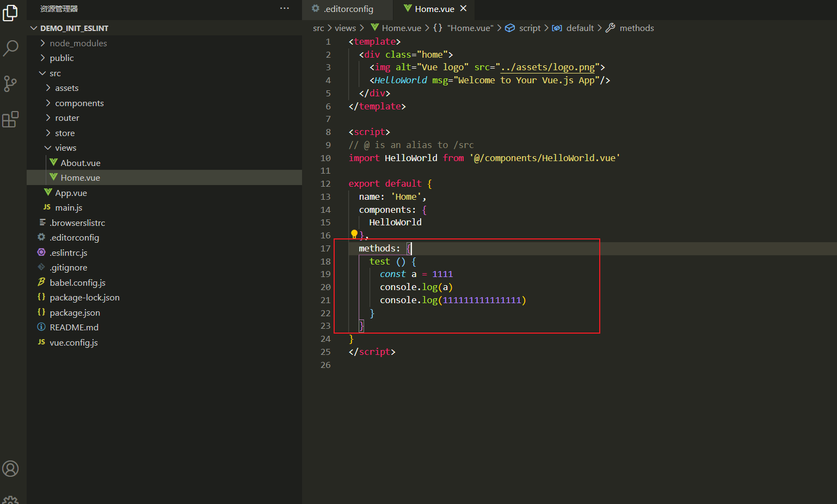Open the Manage gear icon

pos(10,500)
